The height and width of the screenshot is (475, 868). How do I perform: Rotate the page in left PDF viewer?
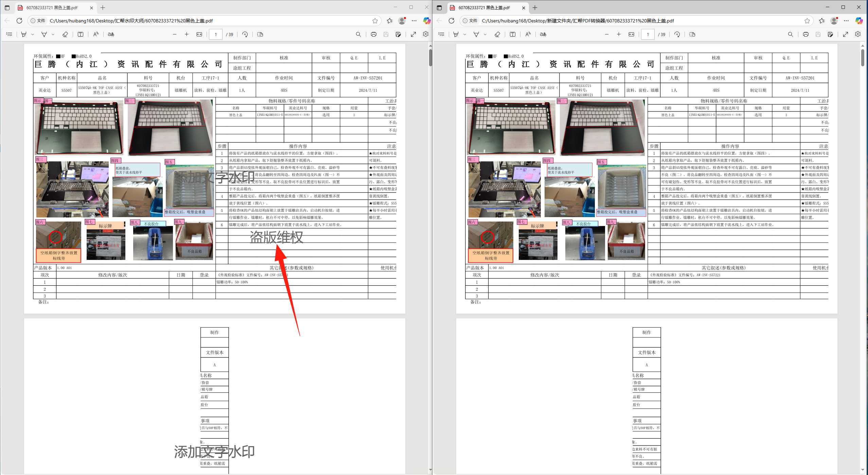[x=245, y=34]
